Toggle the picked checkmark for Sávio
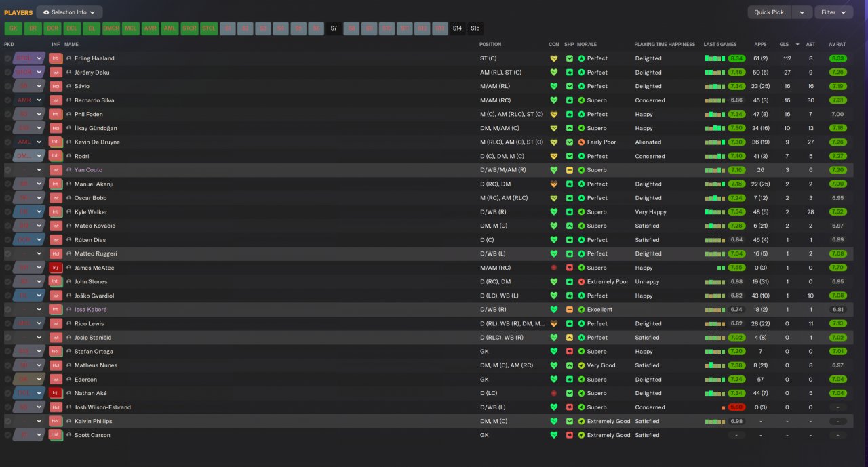This screenshot has height=467, width=868. click(x=8, y=86)
